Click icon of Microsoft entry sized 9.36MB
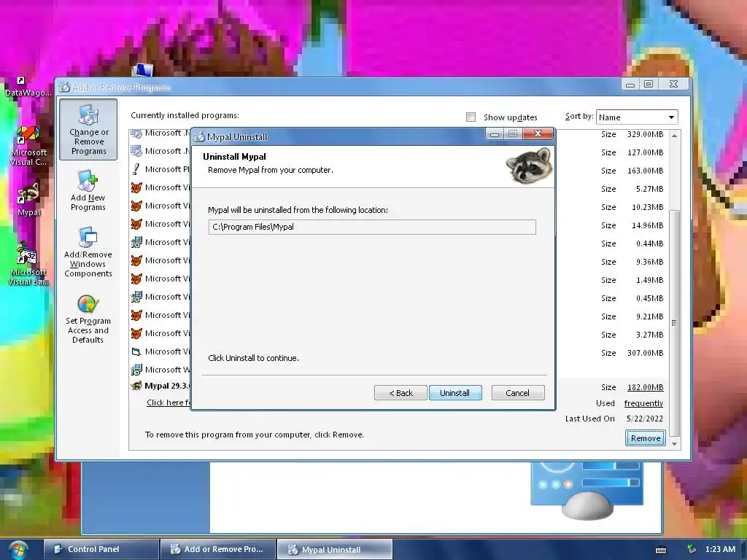The image size is (747, 560). click(x=136, y=260)
